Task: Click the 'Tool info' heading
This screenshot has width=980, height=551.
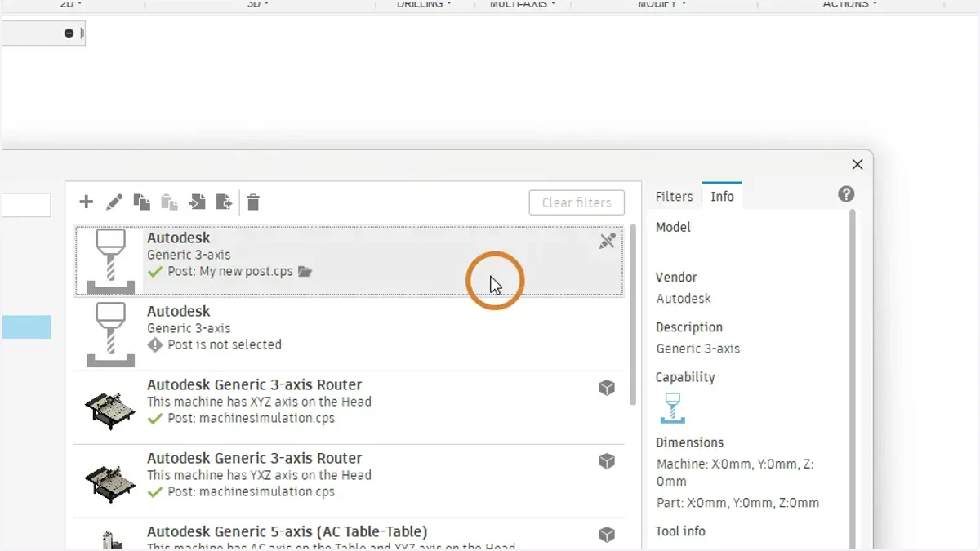Action: click(x=680, y=531)
